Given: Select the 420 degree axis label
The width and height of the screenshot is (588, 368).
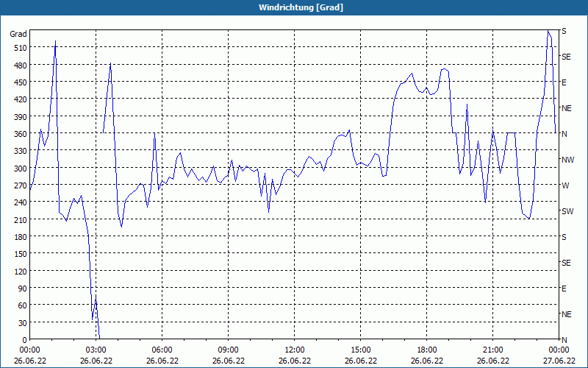Looking at the screenshot, I should [21, 99].
